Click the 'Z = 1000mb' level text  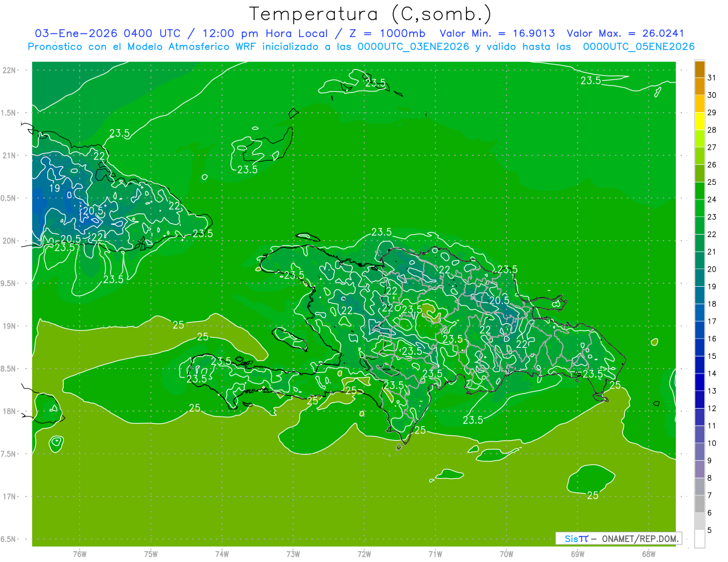(x=386, y=33)
